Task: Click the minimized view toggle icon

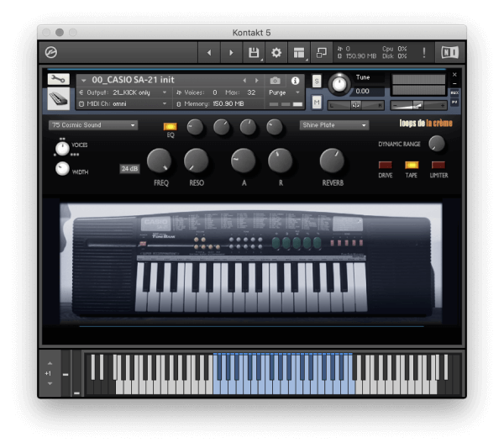Action: 321,52
